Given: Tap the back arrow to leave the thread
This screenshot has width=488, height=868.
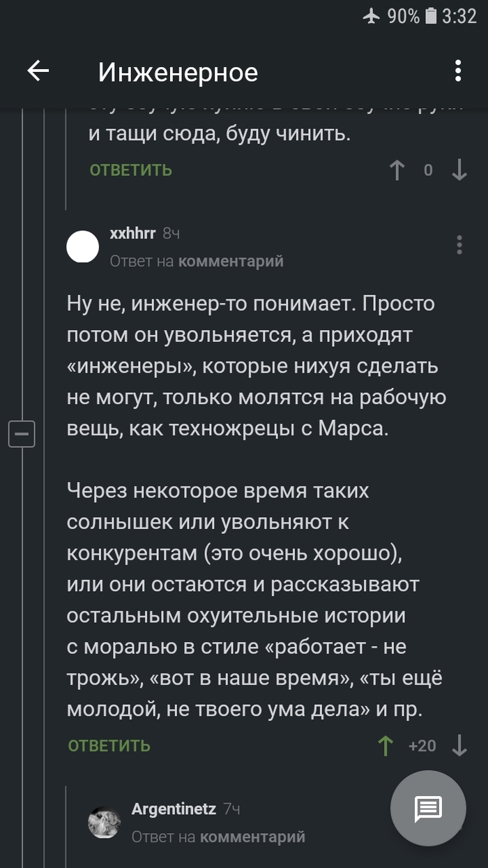Looking at the screenshot, I should [x=38, y=70].
